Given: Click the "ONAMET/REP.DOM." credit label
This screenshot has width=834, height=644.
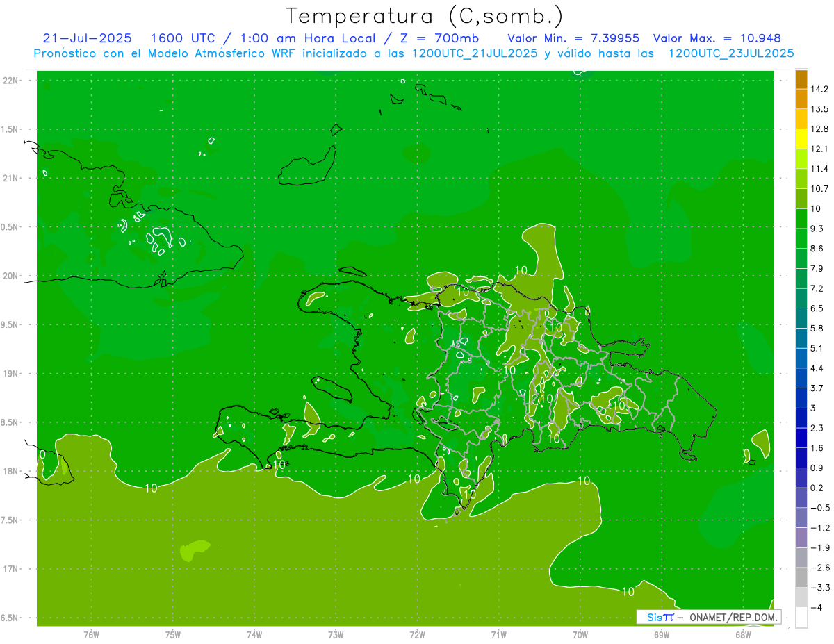Looking at the screenshot, I should (732, 617).
